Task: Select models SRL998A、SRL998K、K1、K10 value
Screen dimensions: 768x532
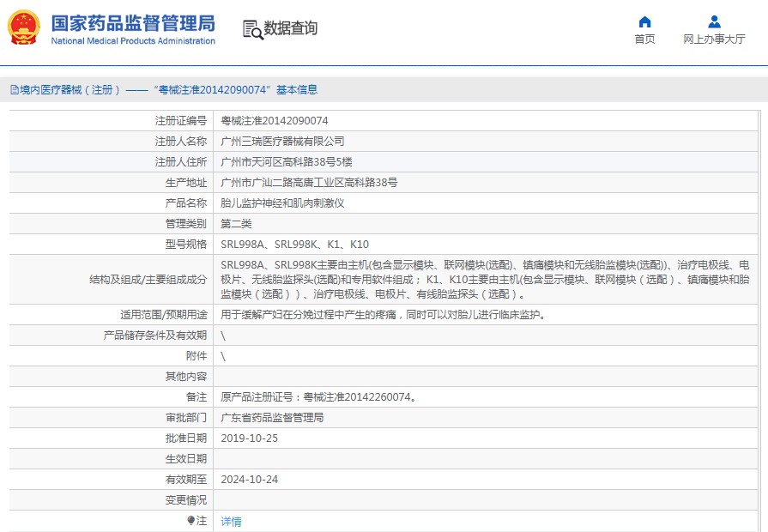Action: [x=295, y=244]
